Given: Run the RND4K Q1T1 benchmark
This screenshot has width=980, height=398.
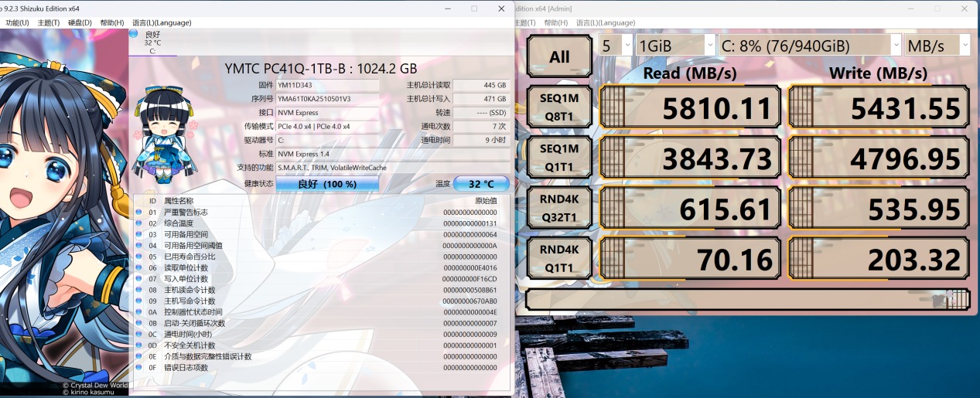Looking at the screenshot, I should point(559,258).
